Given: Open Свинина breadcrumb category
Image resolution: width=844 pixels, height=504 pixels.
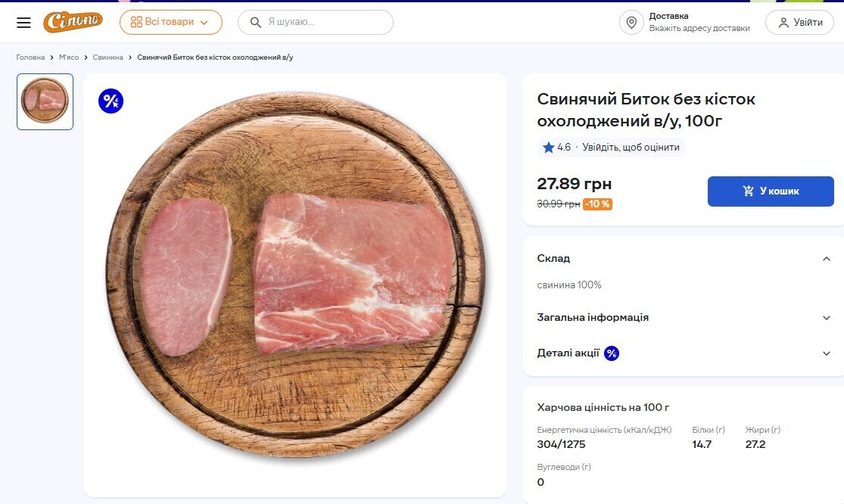Looking at the screenshot, I should [x=107, y=58].
